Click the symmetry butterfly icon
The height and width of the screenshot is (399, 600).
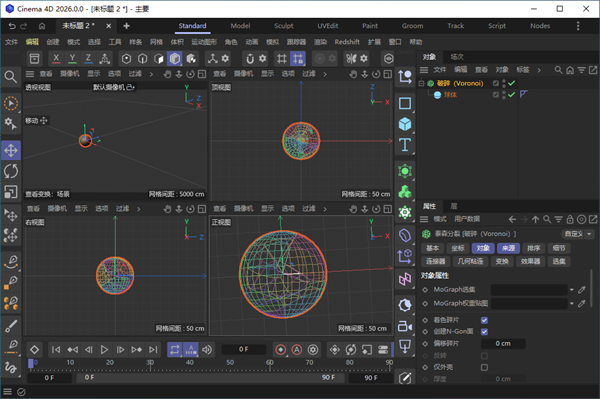[x=351, y=59]
